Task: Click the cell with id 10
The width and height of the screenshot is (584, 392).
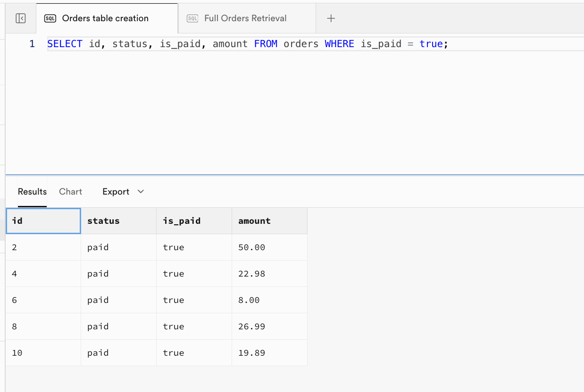Action: [43, 353]
